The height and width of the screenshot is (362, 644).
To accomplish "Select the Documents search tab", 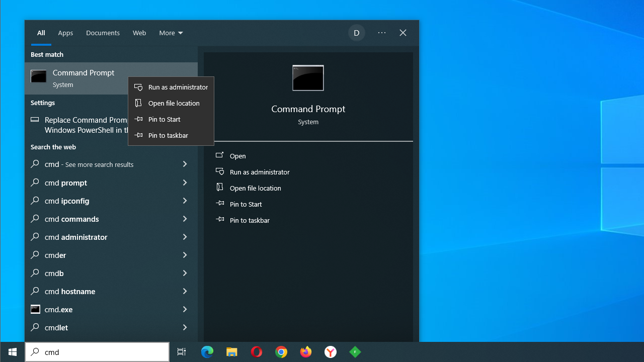I will pos(103,33).
